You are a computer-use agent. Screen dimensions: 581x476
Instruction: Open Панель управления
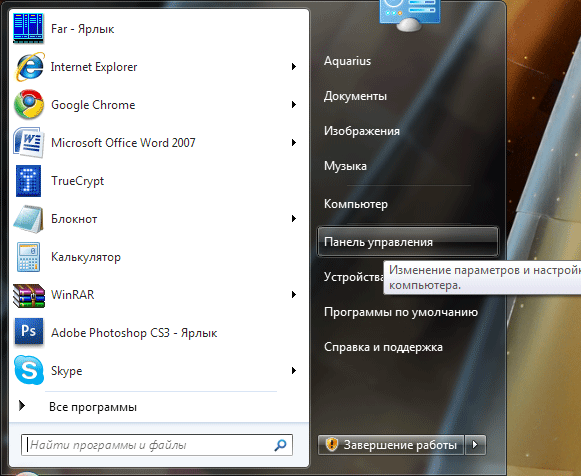point(408,242)
